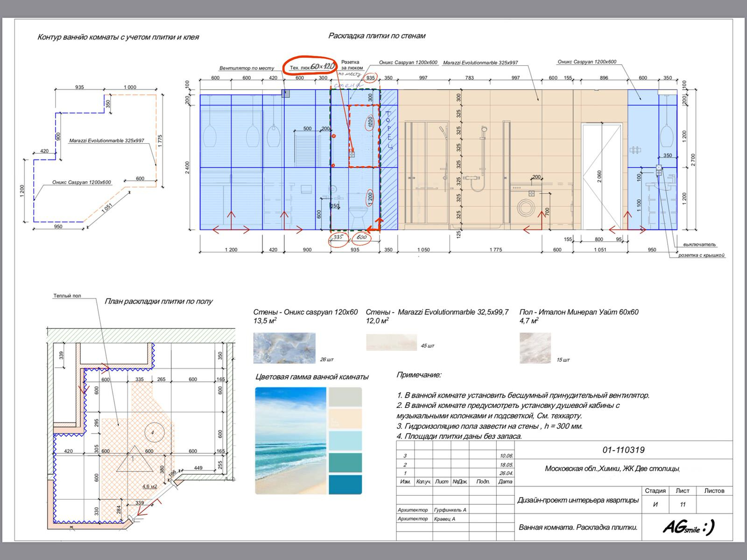Click the triangle marker on the floor plan
The height and width of the screenshot is (560, 747).
[134, 460]
